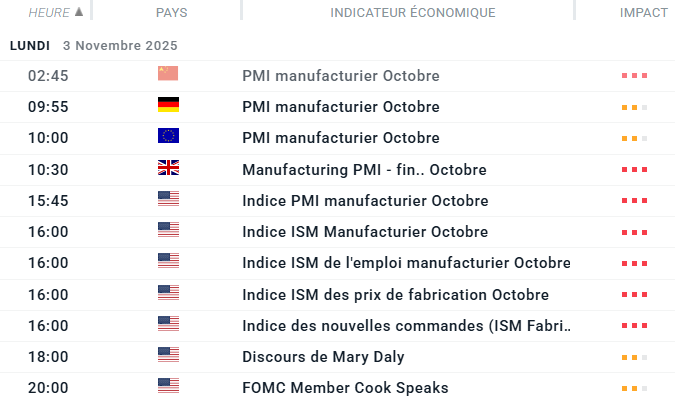The height and width of the screenshot is (402, 675).
Task: Click the China flag icon
Action: click(168, 74)
